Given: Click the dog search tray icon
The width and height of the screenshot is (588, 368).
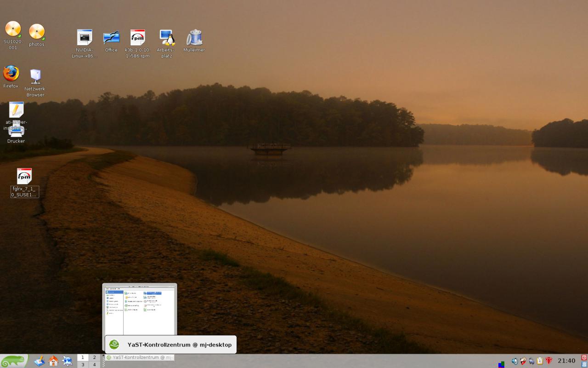Looking at the screenshot, I should tap(523, 361).
